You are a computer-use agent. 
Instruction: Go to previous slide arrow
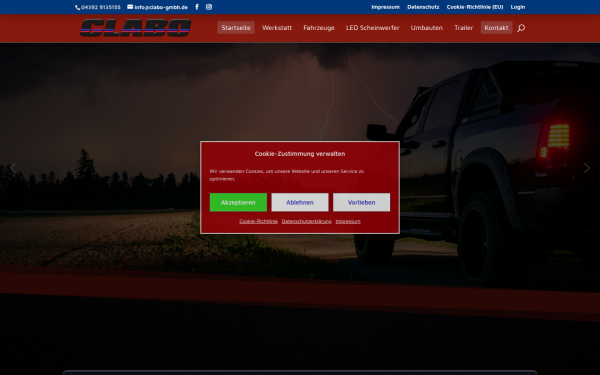point(13,168)
